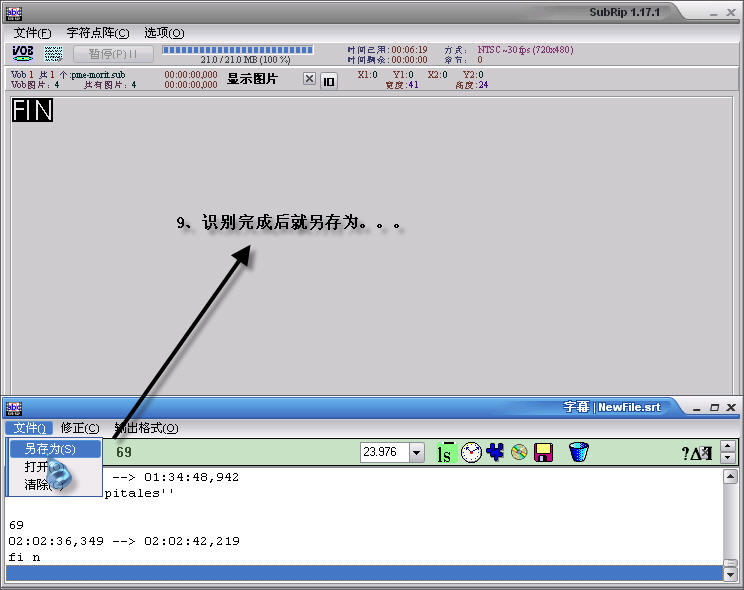Click the pme-morit.sub file name text

point(98,75)
